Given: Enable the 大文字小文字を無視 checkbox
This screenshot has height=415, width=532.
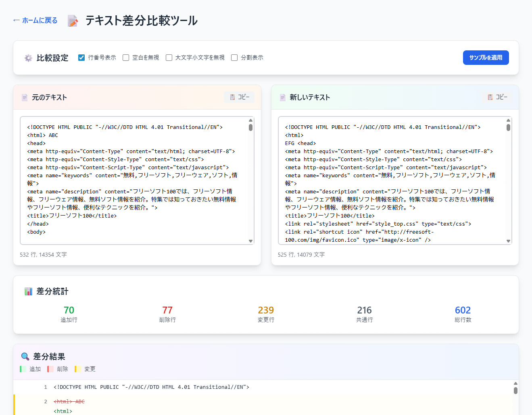Looking at the screenshot, I should pyautogui.click(x=169, y=58).
